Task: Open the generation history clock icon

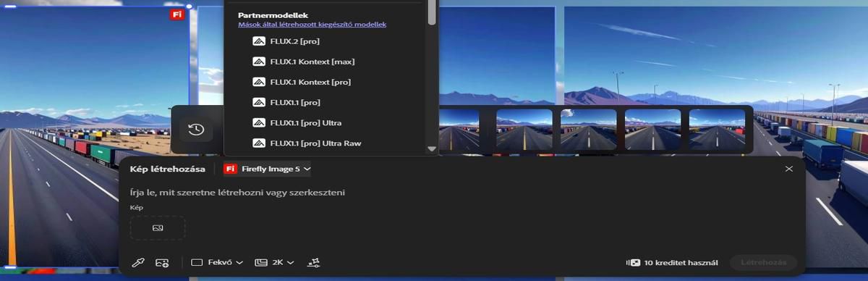Action: click(x=196, y=130)
